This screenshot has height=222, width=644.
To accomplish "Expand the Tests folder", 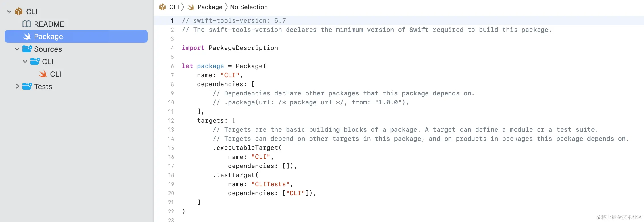I will point(17,86).
